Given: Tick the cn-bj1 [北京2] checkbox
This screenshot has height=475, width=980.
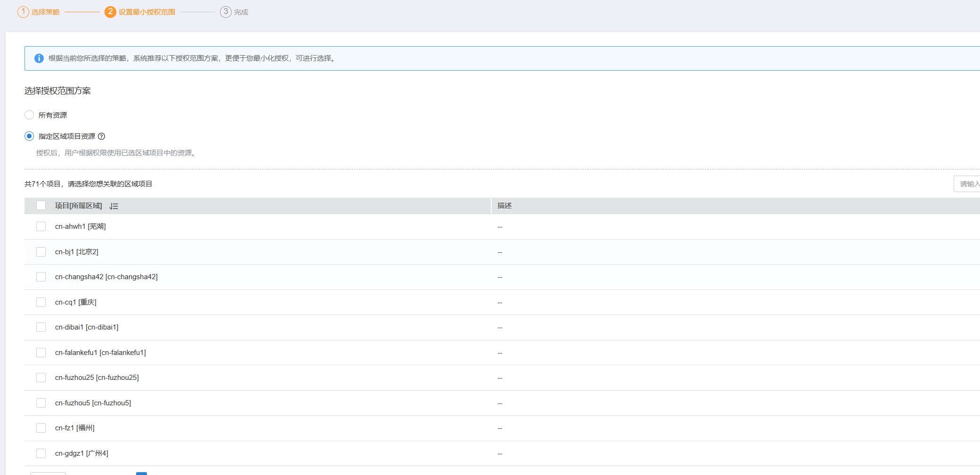Looking at the screenshot, I should [x=41, y=252].
